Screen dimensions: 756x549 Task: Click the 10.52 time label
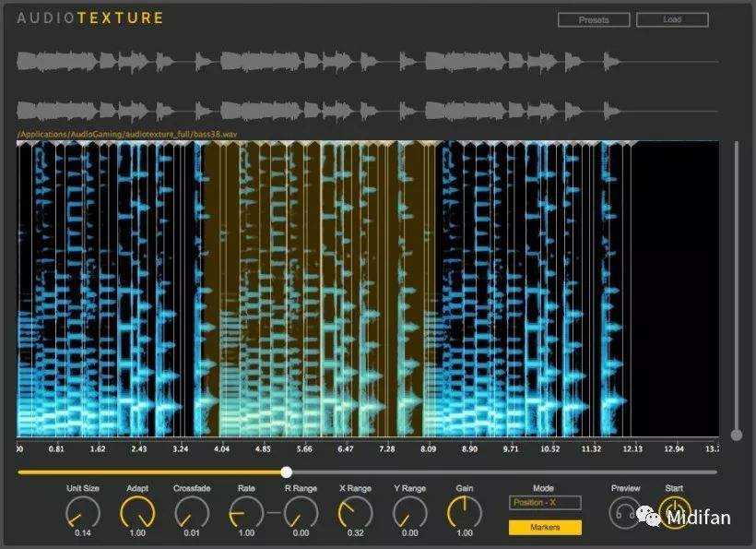click(550, 448)
